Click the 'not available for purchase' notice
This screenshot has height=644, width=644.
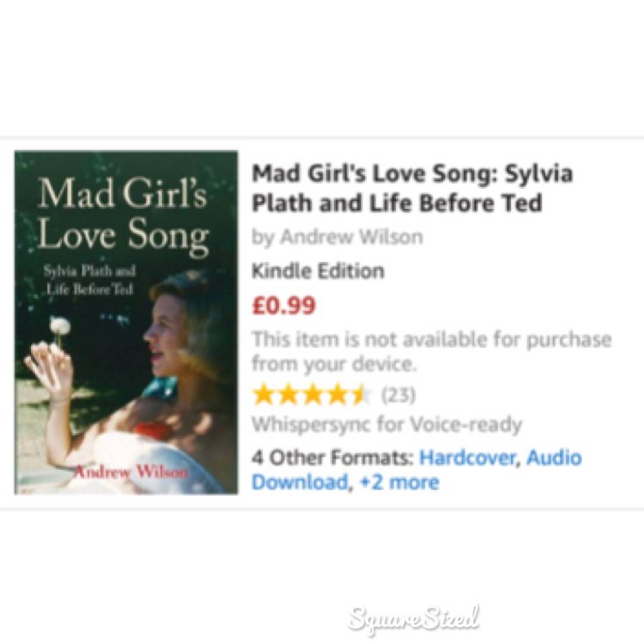(x=432, y=352)
